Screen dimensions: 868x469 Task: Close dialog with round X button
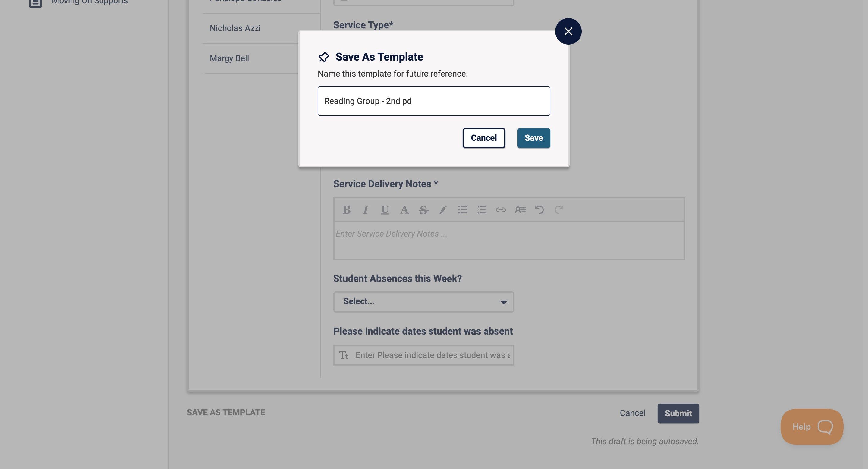tap(568, 31)
